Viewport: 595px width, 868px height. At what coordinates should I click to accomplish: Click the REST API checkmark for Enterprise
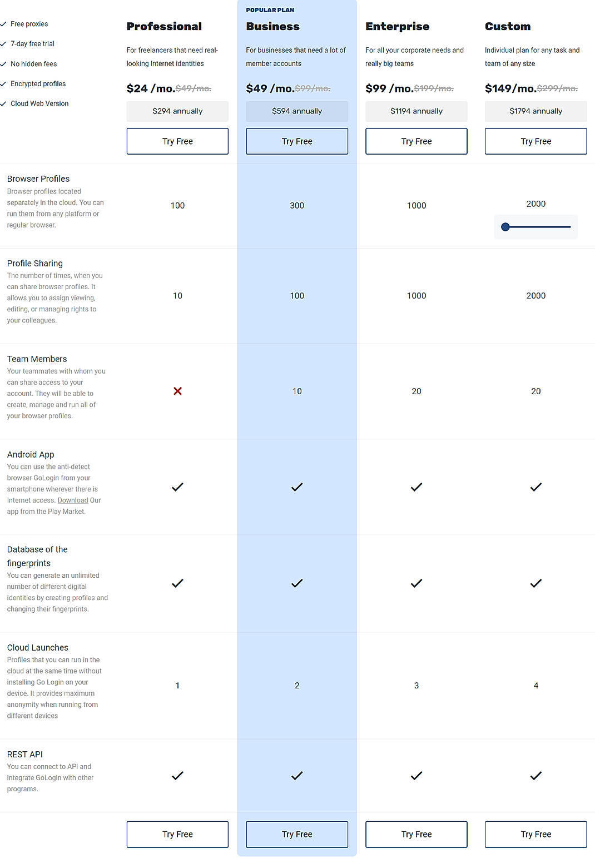416,775
